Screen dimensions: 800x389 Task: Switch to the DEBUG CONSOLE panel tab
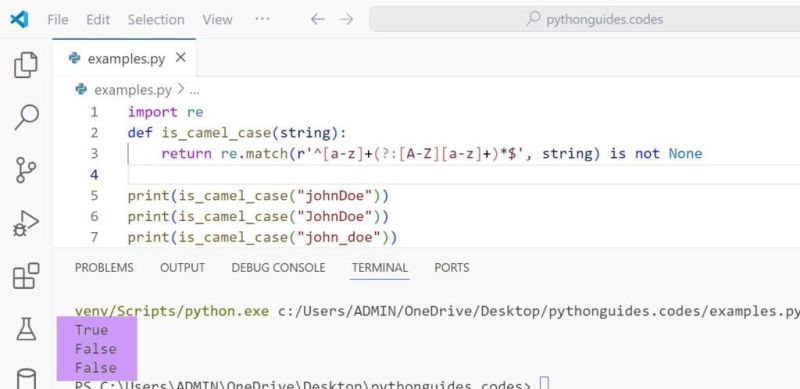coord(278,268)
